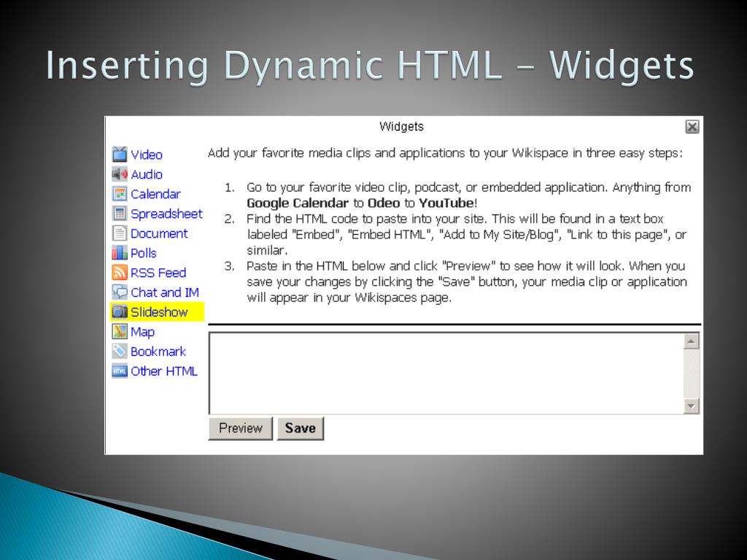Click the text area scroll up arrow

(692, 341)
